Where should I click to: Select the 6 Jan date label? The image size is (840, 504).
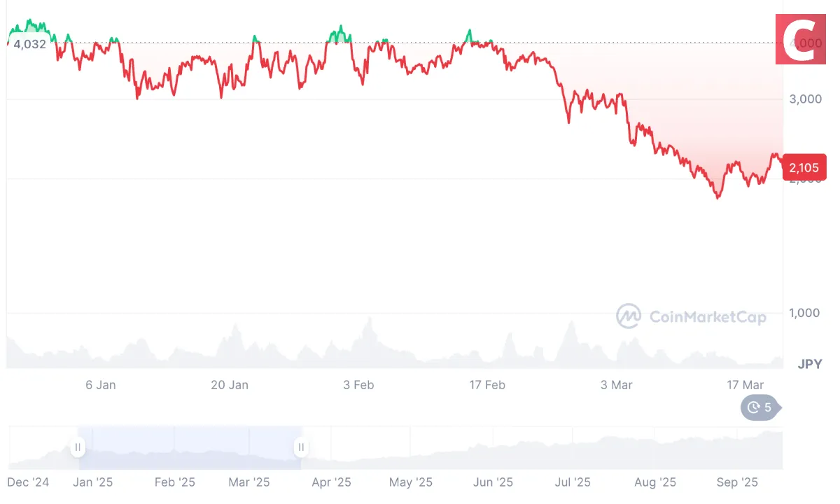tap(101, 384)
